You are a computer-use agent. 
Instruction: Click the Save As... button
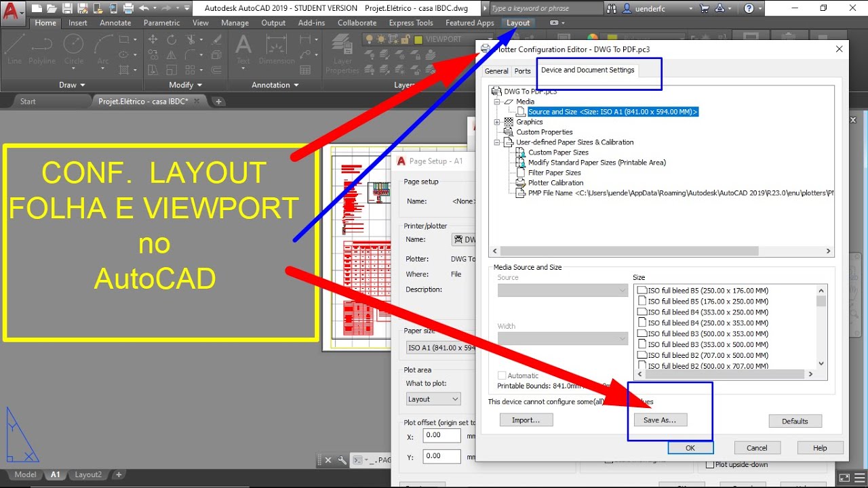660,420
